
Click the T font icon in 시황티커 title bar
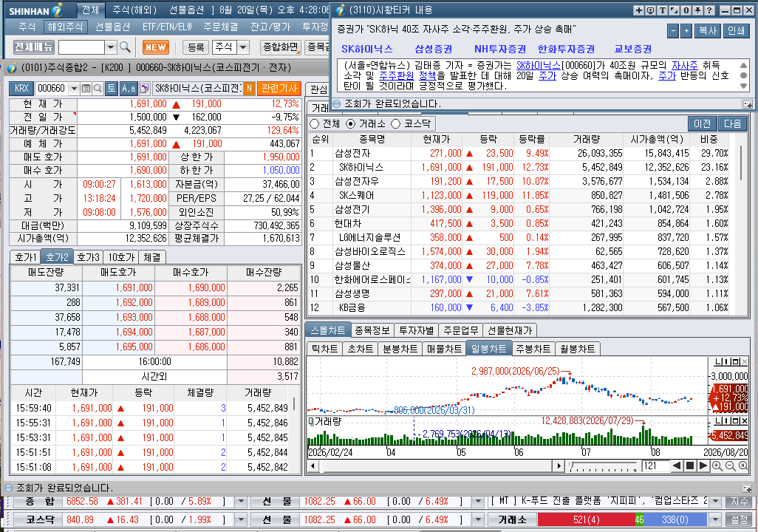662,10
